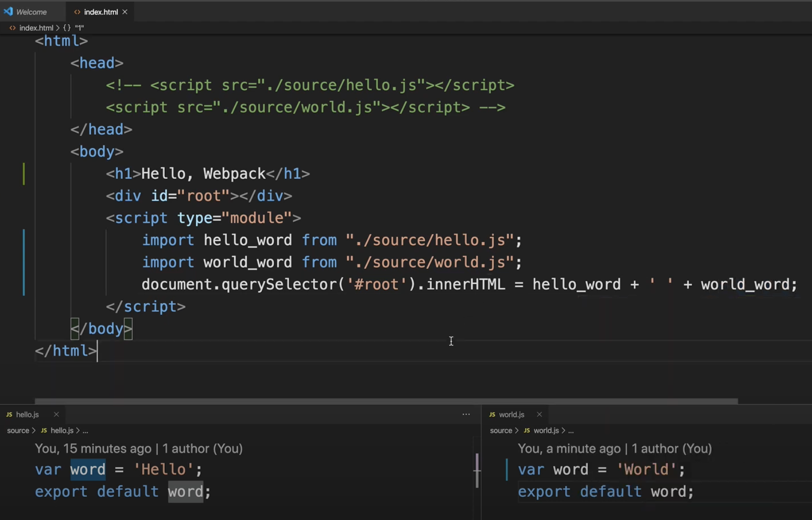Open "You, 15 minutes ago" blame annotation

139,449
